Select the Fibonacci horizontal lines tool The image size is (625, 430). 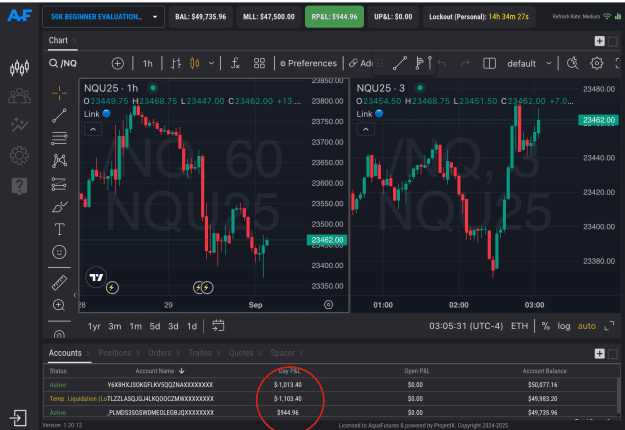pos(59,139)
